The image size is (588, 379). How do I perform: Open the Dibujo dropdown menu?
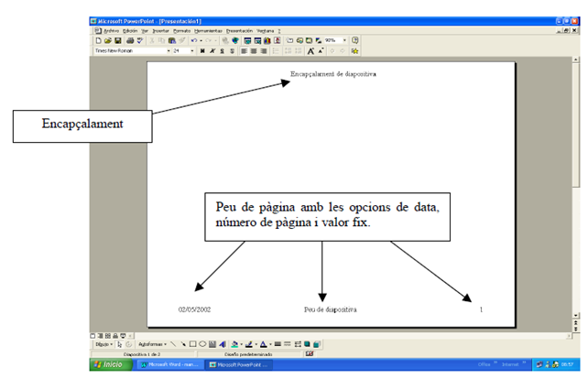(103, 344)
